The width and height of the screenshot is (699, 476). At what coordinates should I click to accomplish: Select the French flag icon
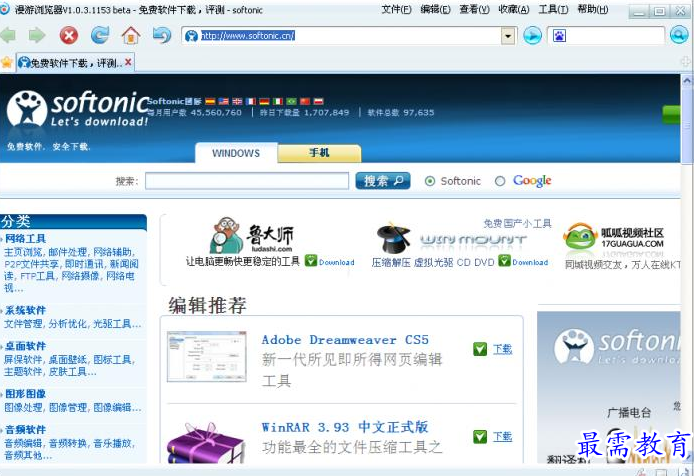(x=251, y=102)
